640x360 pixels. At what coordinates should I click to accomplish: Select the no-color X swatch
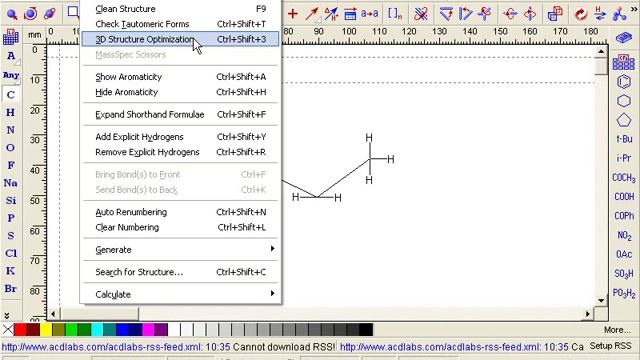(x=7, y=329)
